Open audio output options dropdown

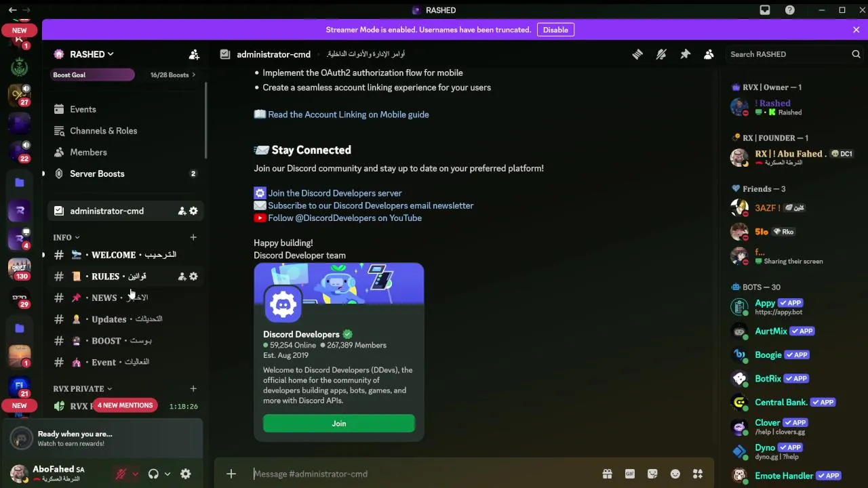tap(167, 474)
